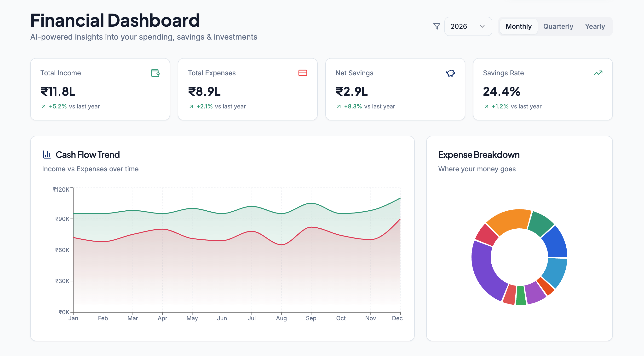Click the Dec peak on the green income line

coord(400,198)
